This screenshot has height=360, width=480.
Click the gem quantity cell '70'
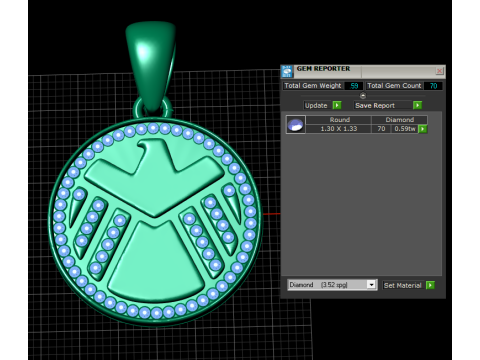(x=381, y=129)
